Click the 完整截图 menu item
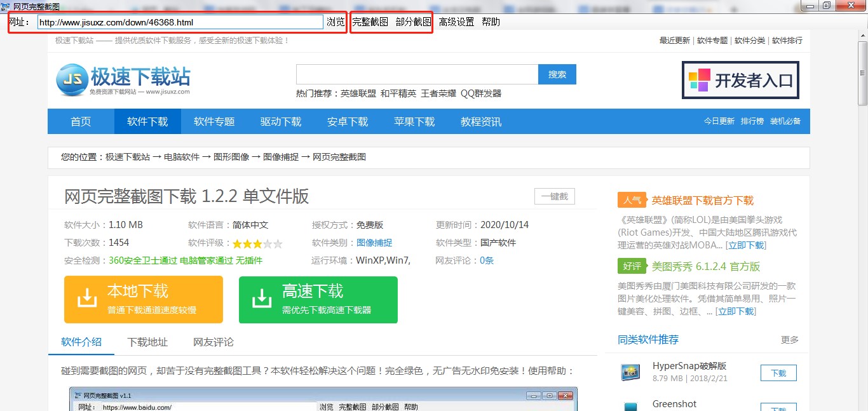Viewport: 868px width, 411px height. click(x=370, y=22)
